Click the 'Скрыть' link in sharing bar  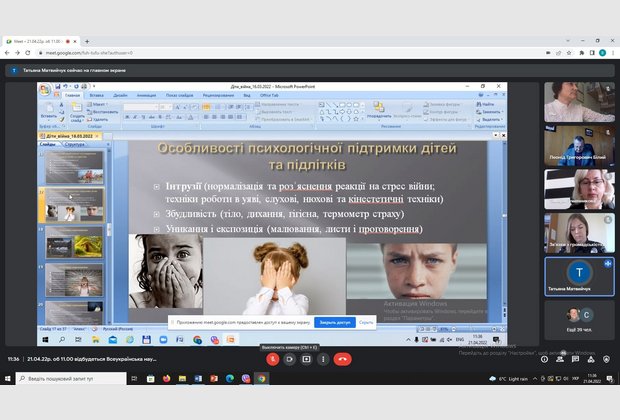point(366,323)
